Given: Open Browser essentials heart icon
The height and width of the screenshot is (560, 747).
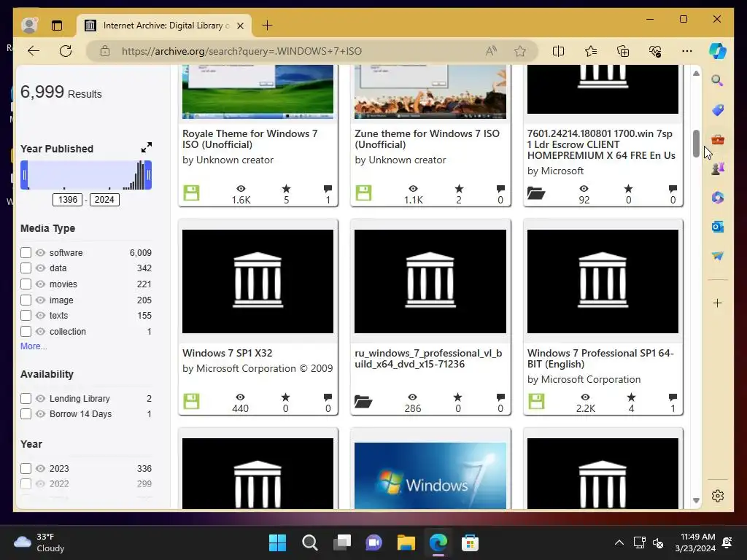Looking at the screenshot, I should (655, 51).
